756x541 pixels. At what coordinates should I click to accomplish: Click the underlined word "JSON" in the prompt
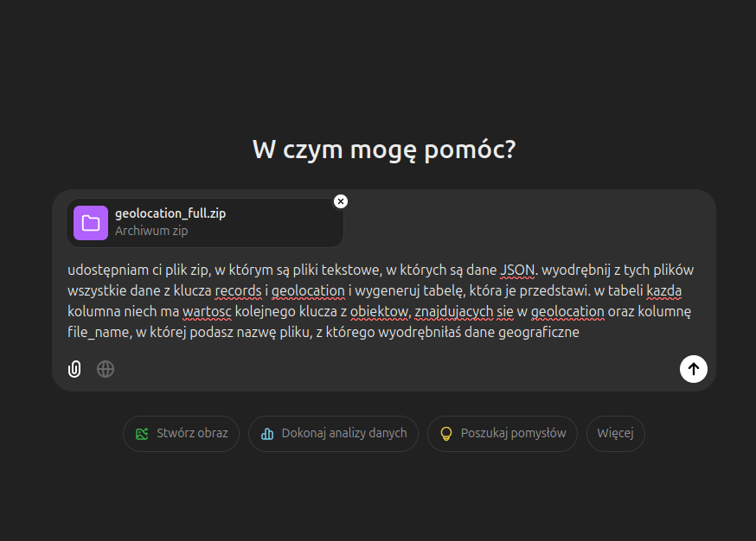tap(517, 270)
